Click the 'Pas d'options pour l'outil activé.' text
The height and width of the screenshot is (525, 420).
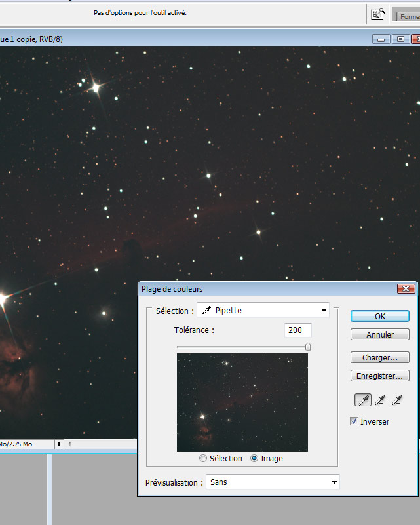tap(140, 13)
